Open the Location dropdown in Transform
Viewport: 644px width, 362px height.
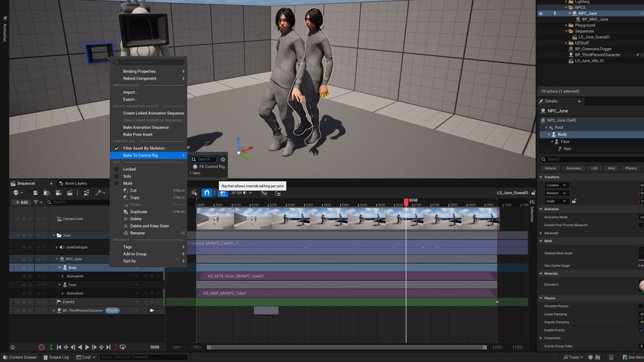click(557, 185)
